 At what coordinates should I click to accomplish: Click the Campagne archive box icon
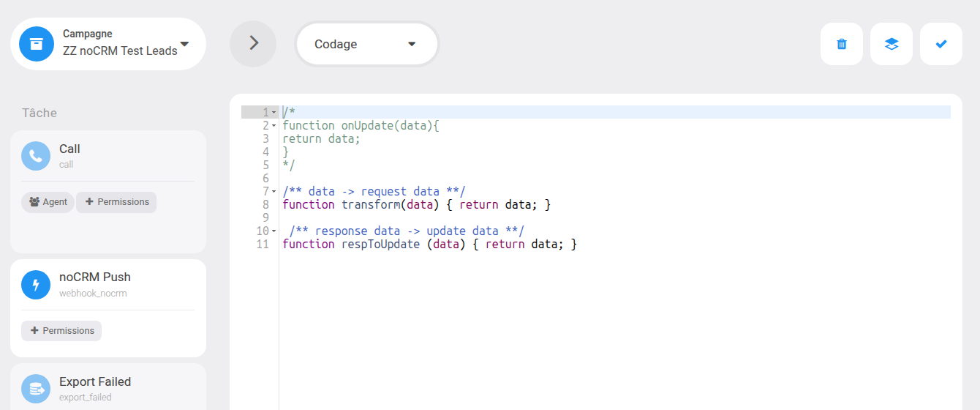click(37, 44)
